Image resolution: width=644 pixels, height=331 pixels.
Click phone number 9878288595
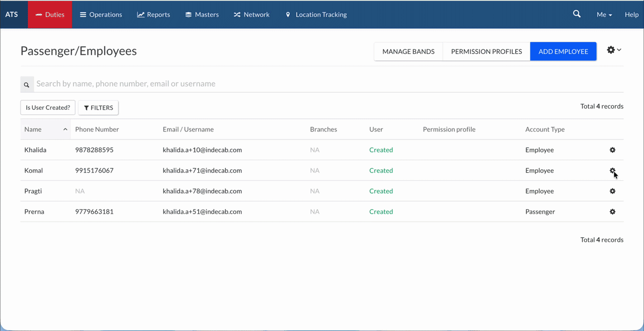point(94,150)
